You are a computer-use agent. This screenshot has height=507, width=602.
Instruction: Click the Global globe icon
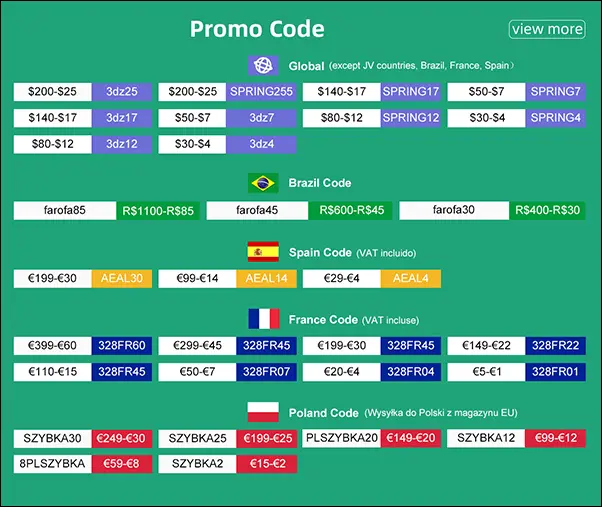coord(262,66)
